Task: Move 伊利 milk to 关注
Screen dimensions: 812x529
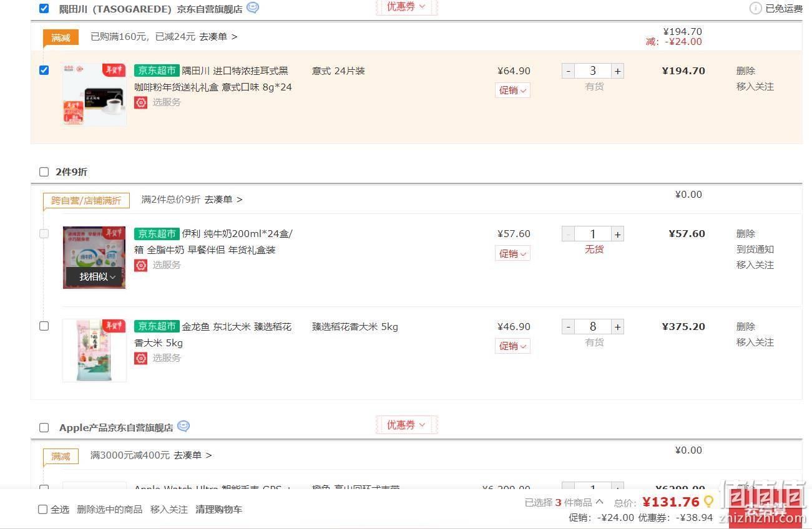Action: pyautogui.click(x=755, y=265)
